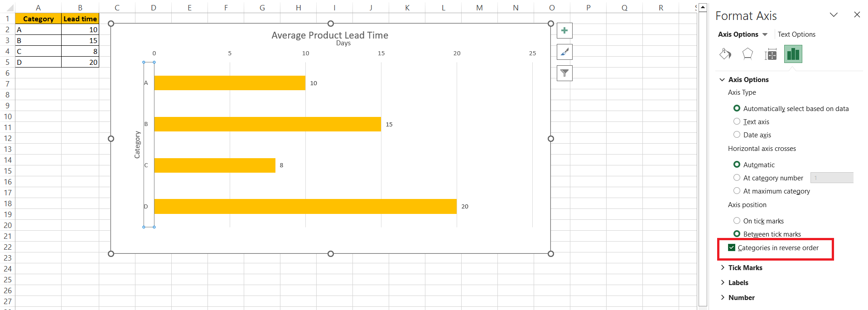
Task: Close the Format Axis pane
Action: [857, 15]
